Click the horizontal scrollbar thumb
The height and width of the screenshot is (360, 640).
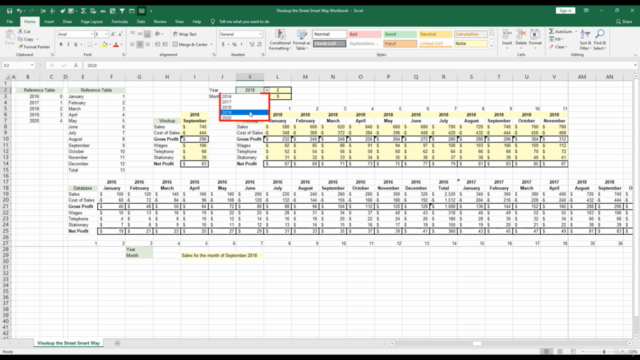(477, 343)
